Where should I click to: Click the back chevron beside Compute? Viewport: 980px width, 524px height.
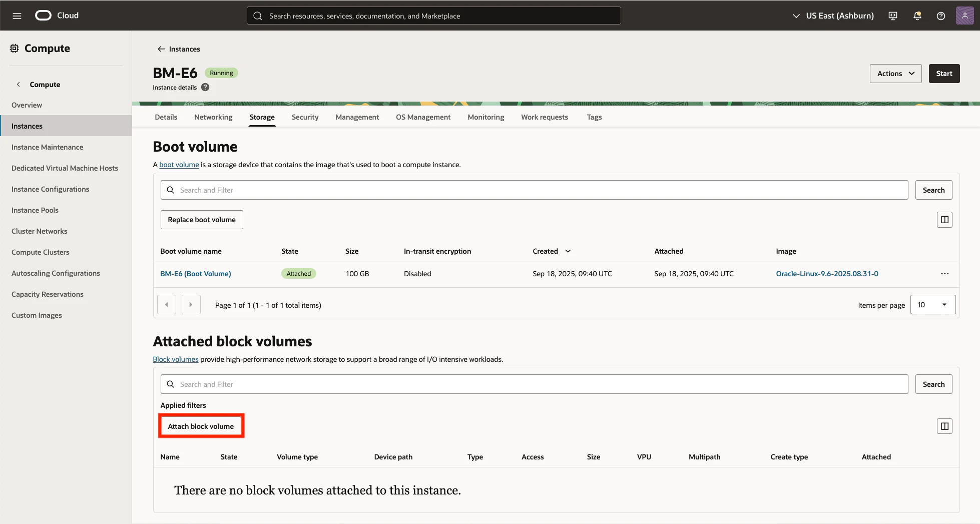pos(19,85)
